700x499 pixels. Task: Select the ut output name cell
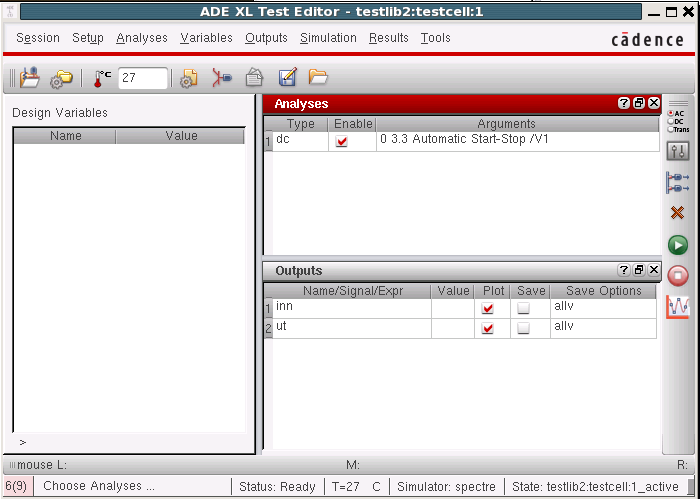352,329
